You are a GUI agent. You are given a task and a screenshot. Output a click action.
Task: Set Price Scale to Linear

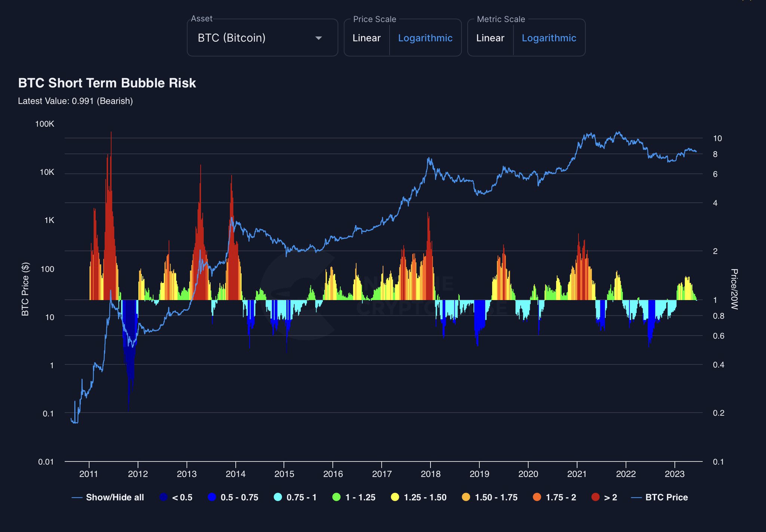[x=367, y=38]
